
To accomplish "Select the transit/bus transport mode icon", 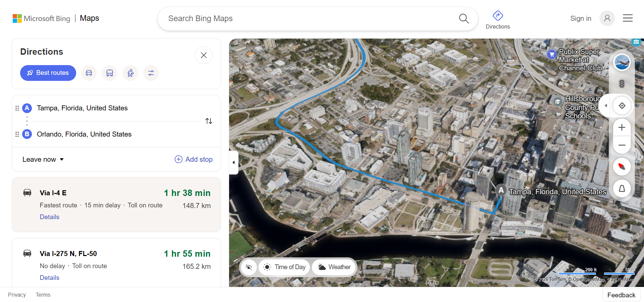I will 110,73.
